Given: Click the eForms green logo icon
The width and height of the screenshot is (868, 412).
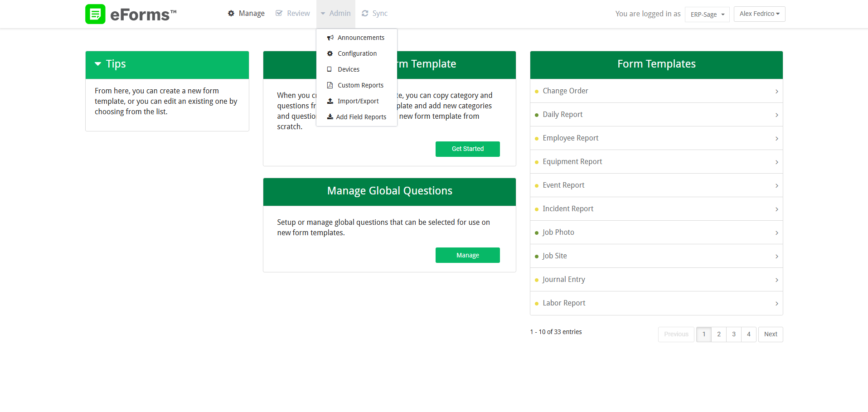Looking at the screenshot, I should click(x=95, y=14).
